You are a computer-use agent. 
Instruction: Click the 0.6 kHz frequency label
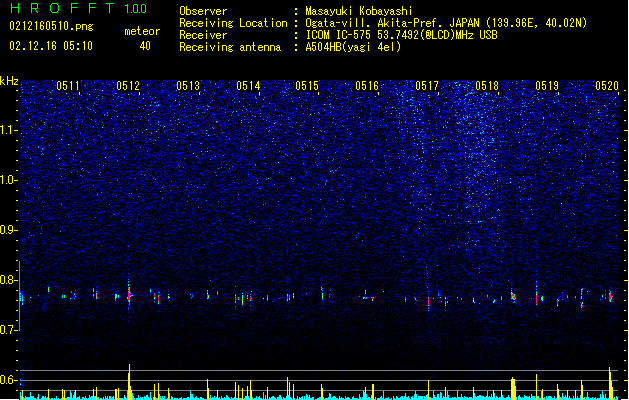(x=8, y=380)
